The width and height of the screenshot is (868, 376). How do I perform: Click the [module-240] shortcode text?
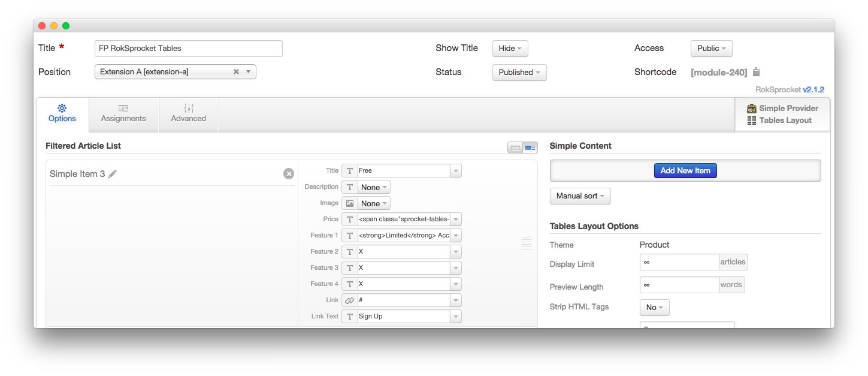[719, 73]
